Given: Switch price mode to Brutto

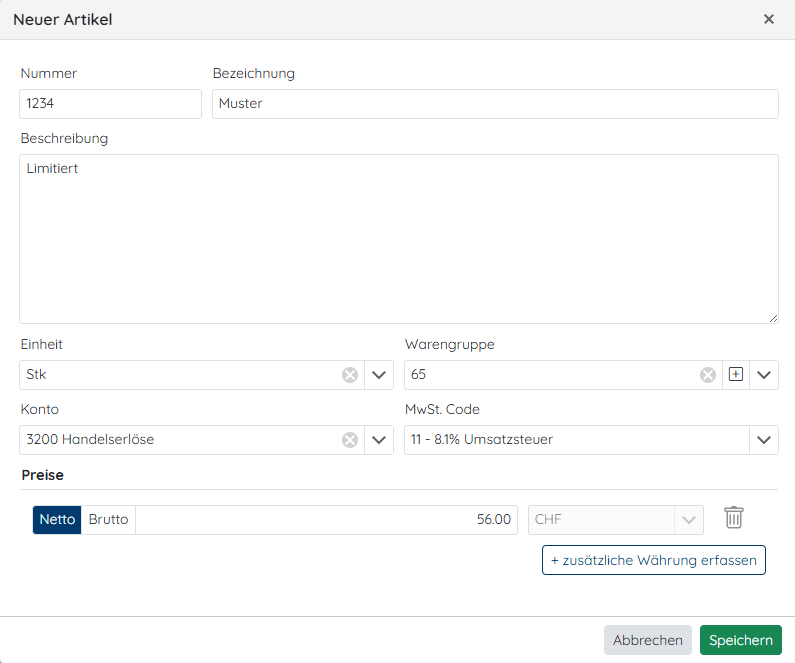Looking at the screenshot, I should pos(108,520).
